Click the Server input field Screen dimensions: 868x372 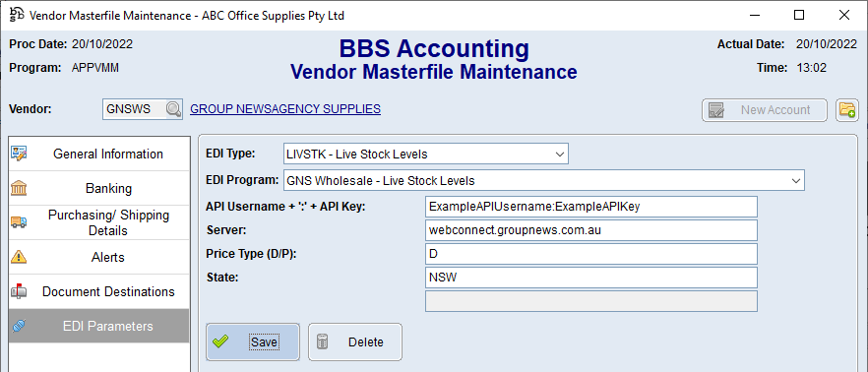pos(590,230)
